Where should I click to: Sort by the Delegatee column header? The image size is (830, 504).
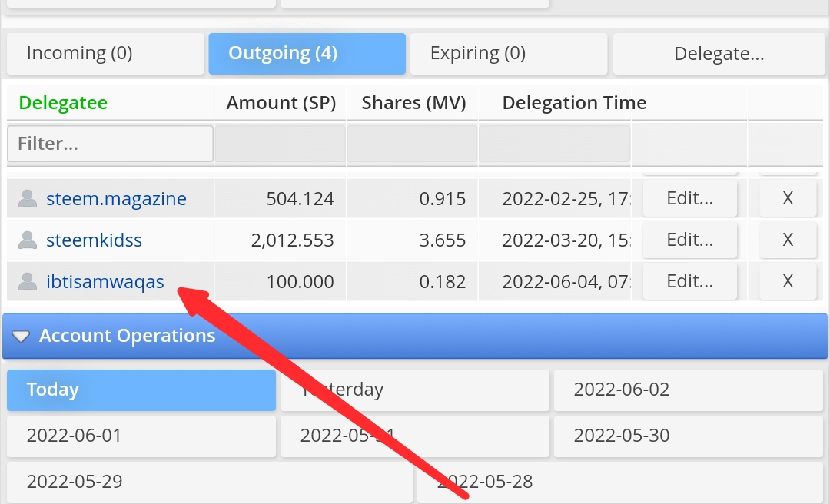click(63, 103)
